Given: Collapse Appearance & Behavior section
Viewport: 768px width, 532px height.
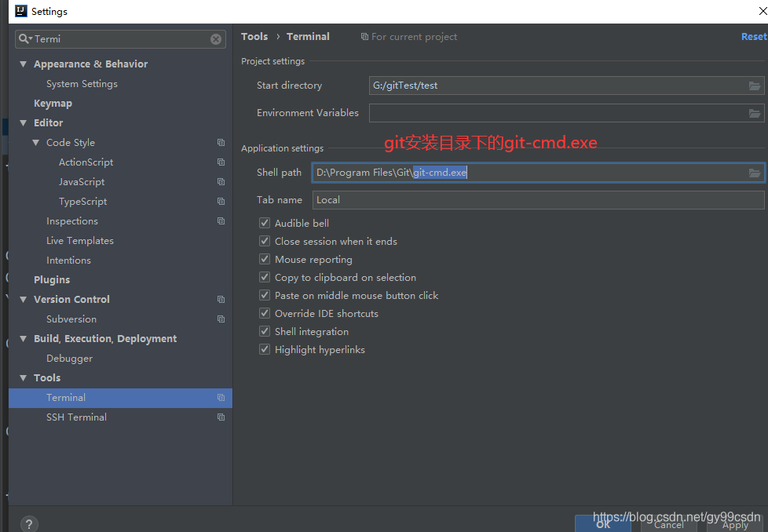Looking at the screenshot, I should click(x=23, y=64).
